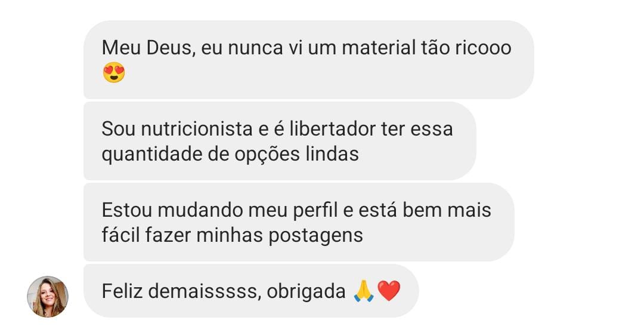Click the word 'obrigada' in last bubble
644x326 pixels.
(x=306, y=291)
